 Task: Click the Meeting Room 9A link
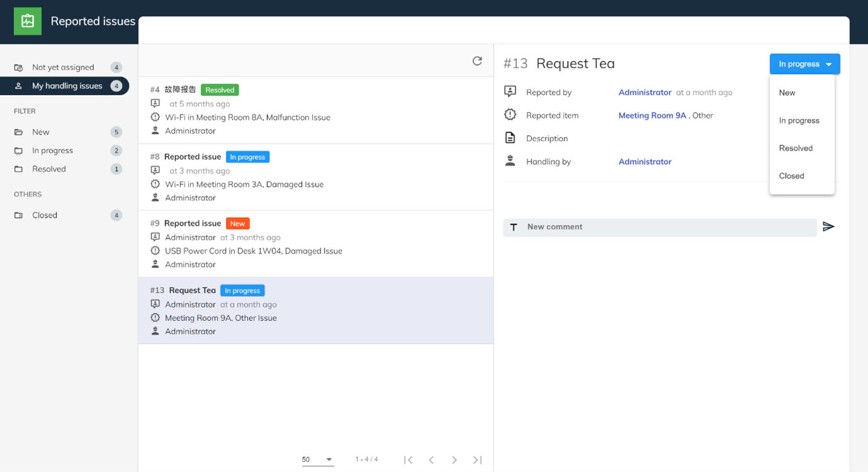click(652, 116)
